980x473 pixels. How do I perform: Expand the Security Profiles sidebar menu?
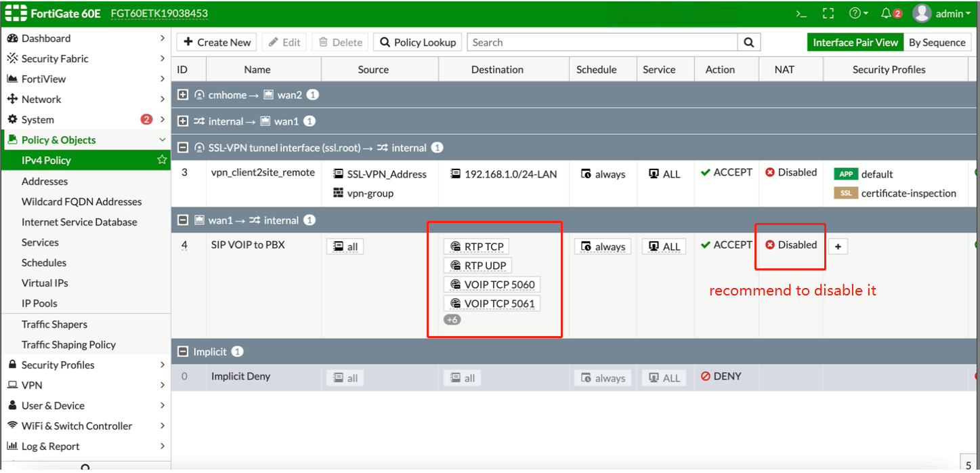tap(85, 365)
